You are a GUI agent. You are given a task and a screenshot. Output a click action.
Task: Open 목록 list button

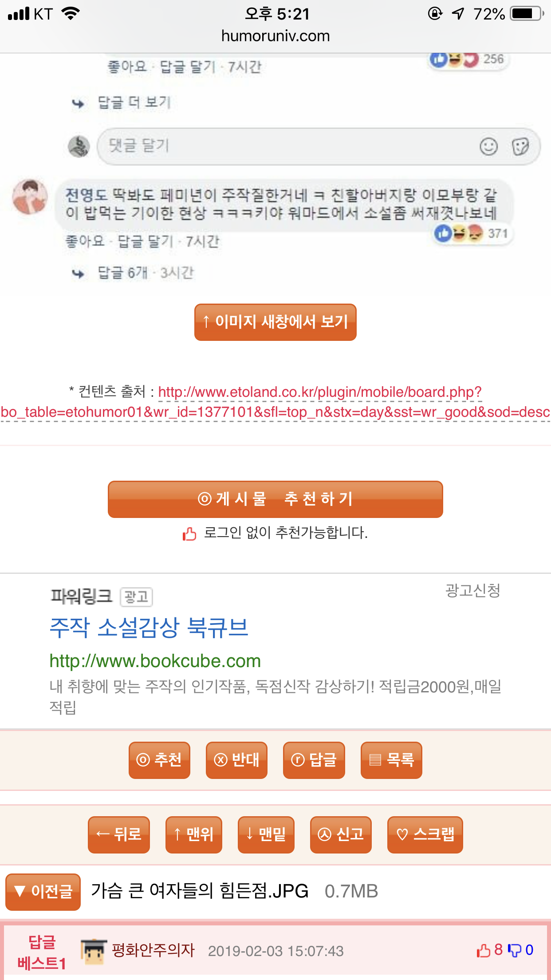click(391, 760)
